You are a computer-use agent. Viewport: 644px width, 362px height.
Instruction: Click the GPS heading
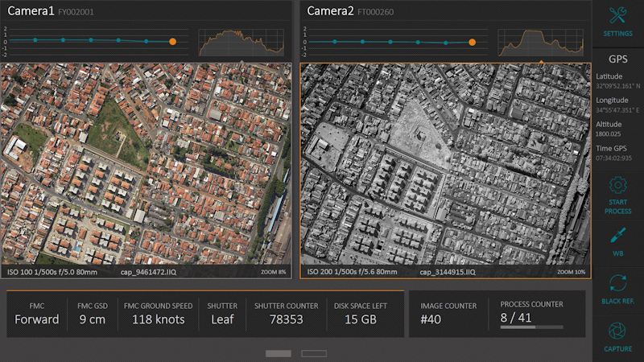[x=617, y=59]
